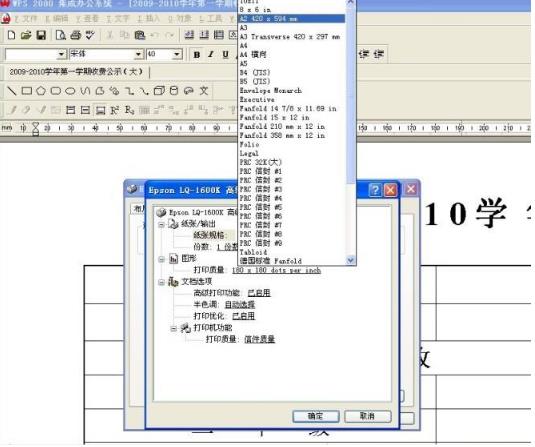Click the hourglass indent marker on the ruler
The height and width of the screenshot is (447, 535).
(x=35, y=129)
